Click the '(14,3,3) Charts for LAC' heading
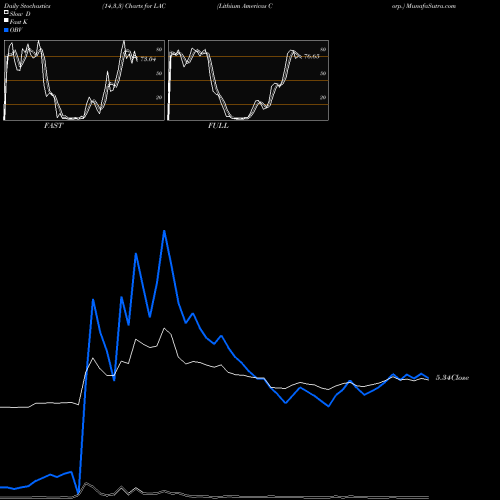 (134, 6)
